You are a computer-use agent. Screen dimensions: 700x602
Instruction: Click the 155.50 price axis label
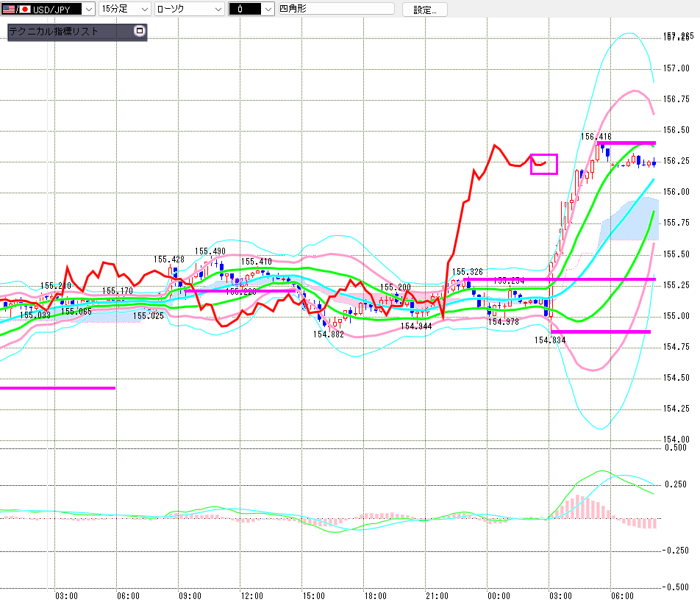(676, 254)
